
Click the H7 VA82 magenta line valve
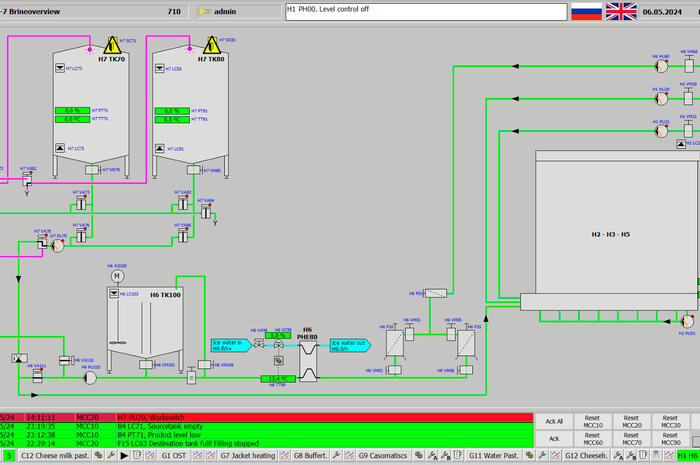click(28, 180)
